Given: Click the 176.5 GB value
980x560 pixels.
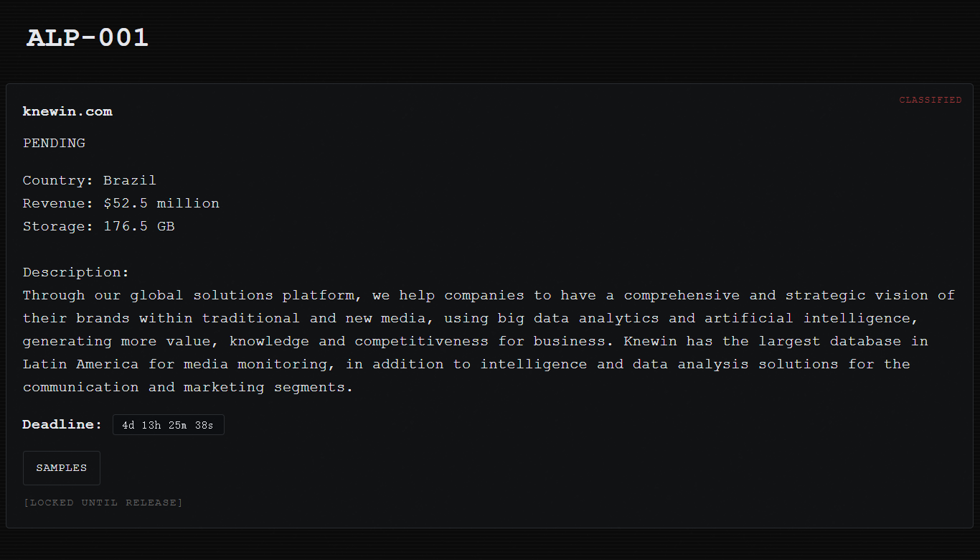Looking at the screenshot, I should tap(139, 226).
